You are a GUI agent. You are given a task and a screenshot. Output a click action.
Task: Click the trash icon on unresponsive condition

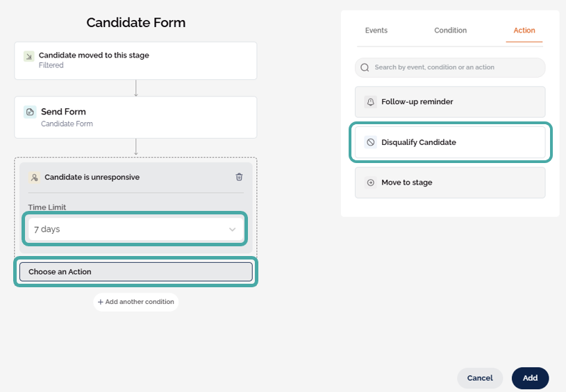tap(239, 177)
